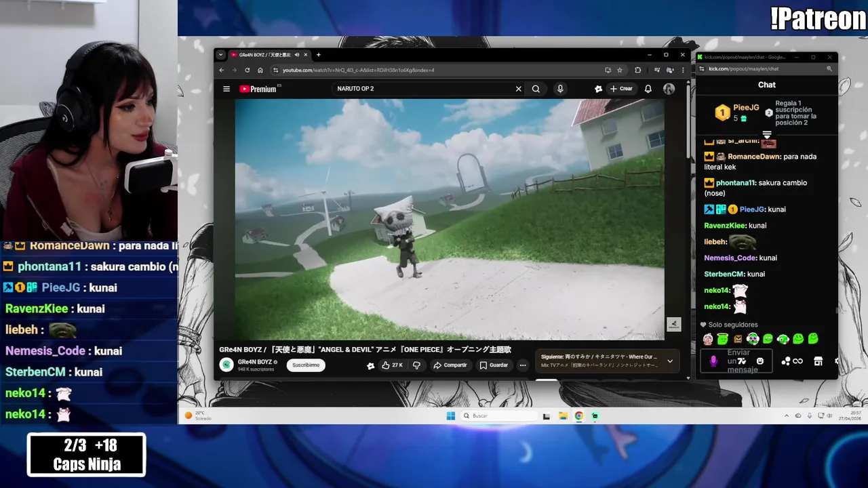The image size is (868, 488).
Task: Open green app icon on taskbar
Action: click(x=595, y=416)
